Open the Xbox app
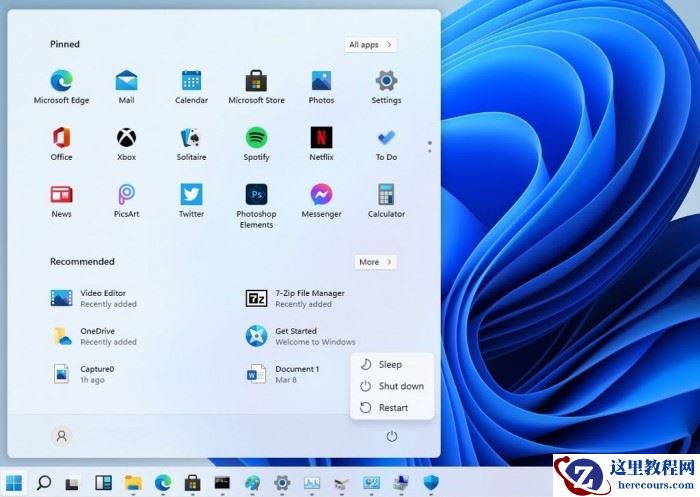 click(x=126, y=144)
